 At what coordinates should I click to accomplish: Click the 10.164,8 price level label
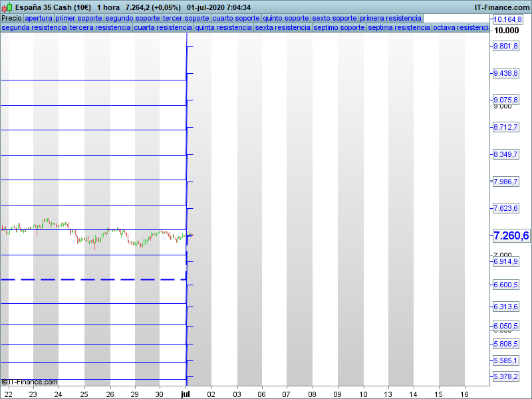point(507,19)
